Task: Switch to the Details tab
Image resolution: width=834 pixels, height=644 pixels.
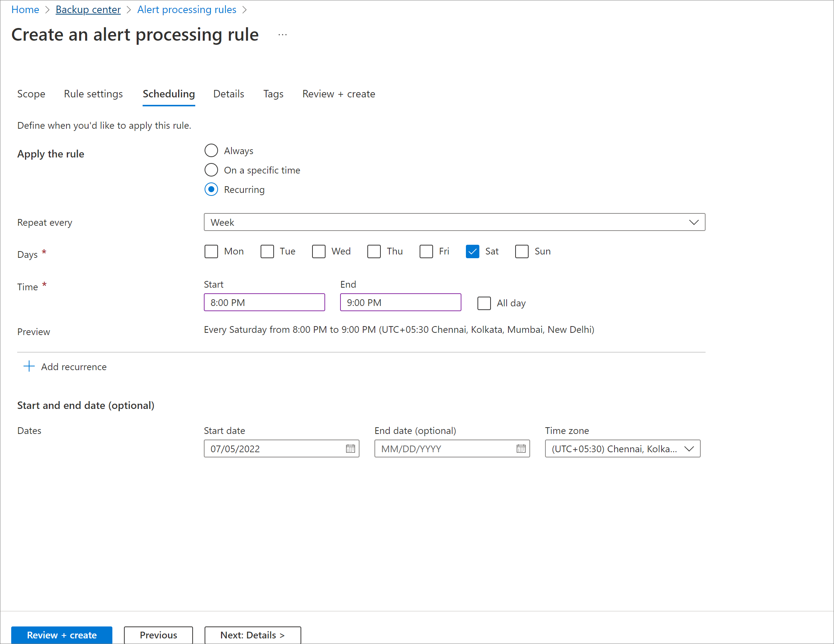Action: [x=229, y=93]
